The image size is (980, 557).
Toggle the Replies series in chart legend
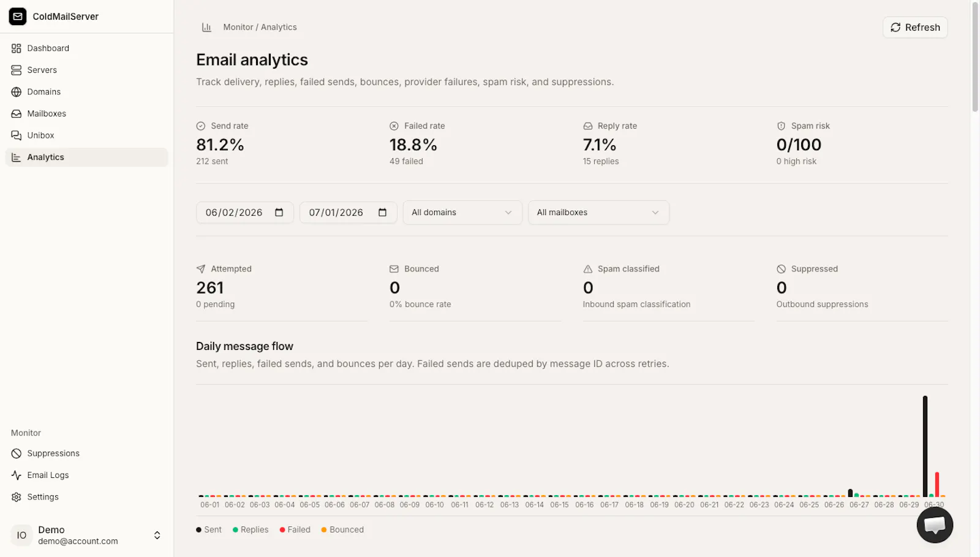click(251, 530)
